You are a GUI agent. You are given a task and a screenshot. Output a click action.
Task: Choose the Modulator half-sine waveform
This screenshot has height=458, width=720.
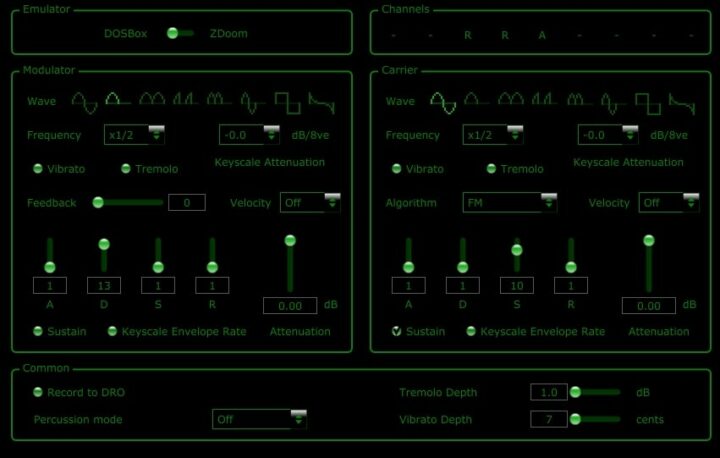(x=118, y=100)
